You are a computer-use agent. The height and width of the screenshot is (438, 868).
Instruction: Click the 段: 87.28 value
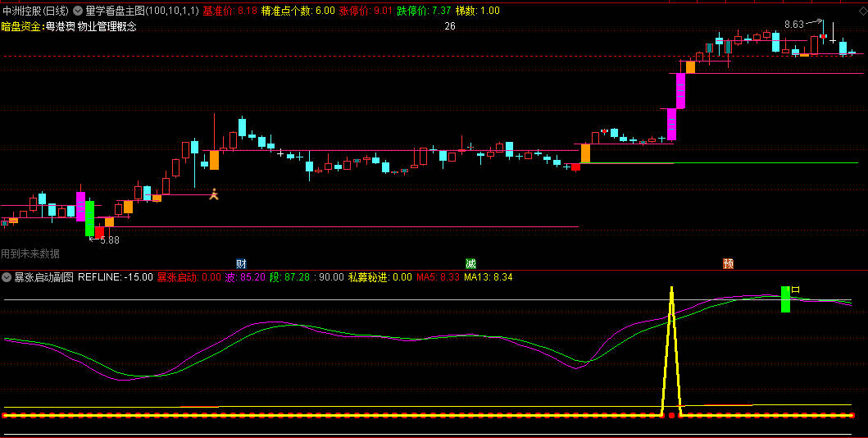pyautogui.click(x=289, y=277)
